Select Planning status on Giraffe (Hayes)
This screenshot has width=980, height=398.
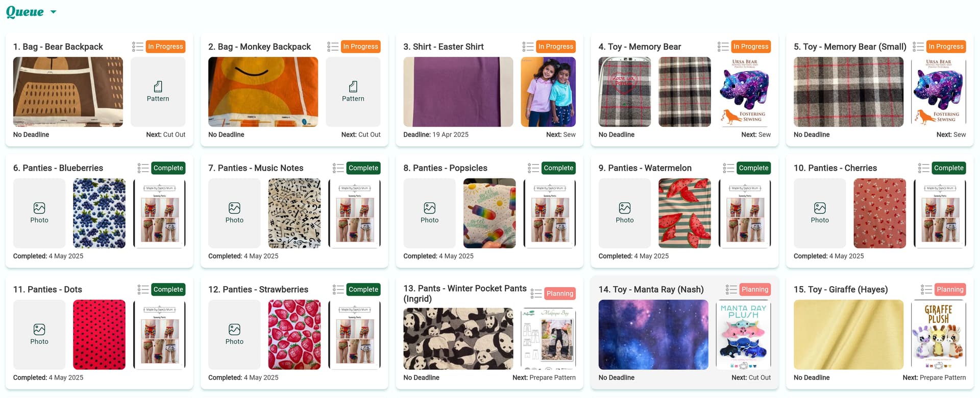coord(949,290)
